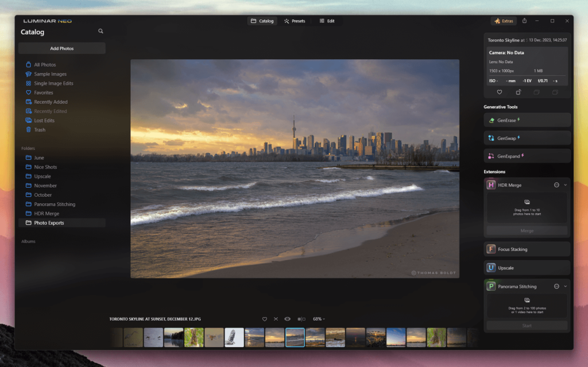The width and height of the screenshot is (588, 367).
Task: Click the share/export icon in title bar
Action: (x=524, y=21)
